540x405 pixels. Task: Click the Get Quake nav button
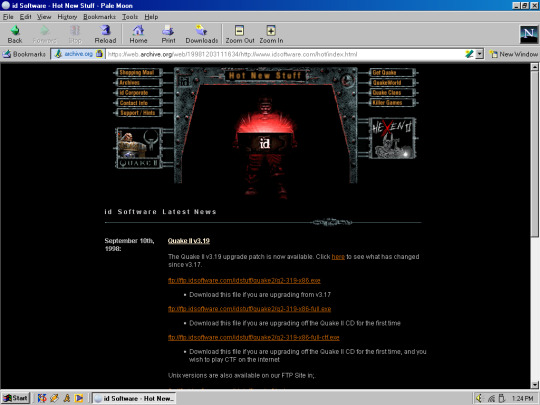[x=393, y=72]
